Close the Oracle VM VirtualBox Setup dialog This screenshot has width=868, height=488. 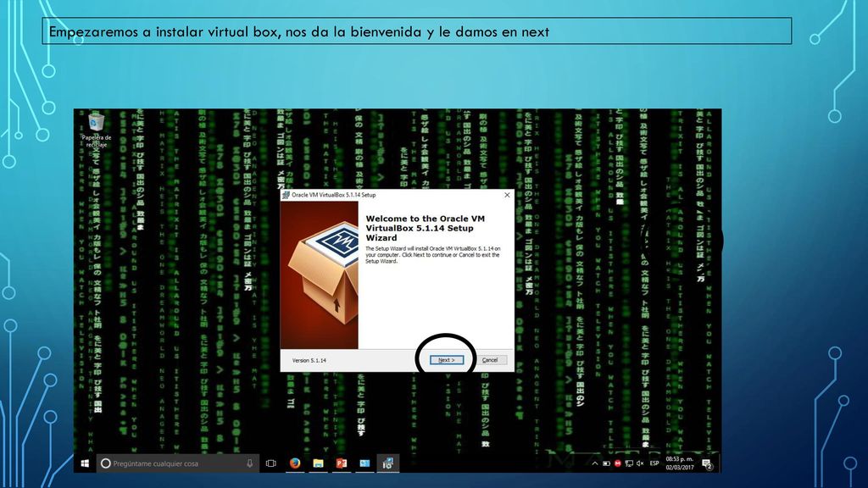coord(507,195)
